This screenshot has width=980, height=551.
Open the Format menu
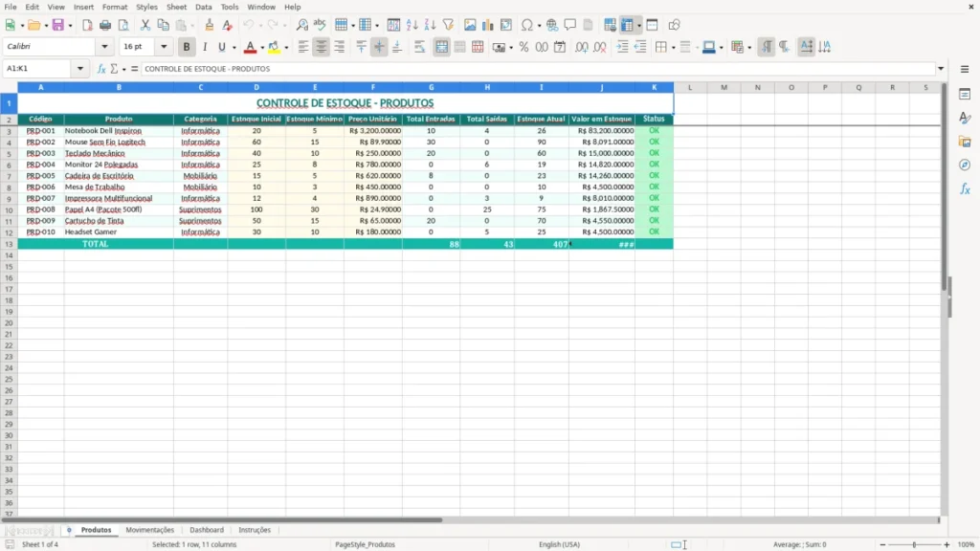tap(115, 7)
